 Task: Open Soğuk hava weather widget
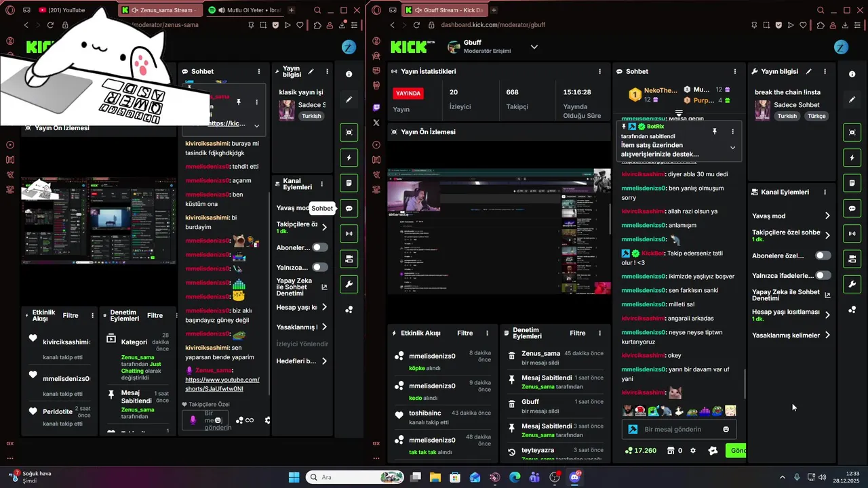coord(31,476)
